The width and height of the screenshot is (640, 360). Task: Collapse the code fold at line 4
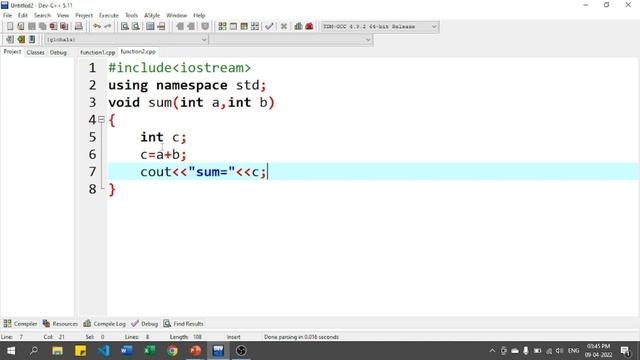(x=101, y=120)
